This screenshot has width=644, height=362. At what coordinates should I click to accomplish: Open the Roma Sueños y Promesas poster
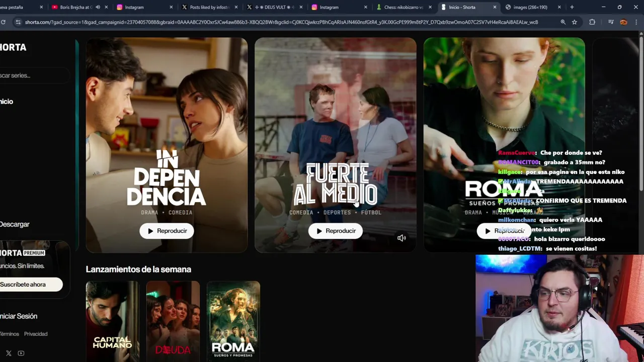pos(233,321)
